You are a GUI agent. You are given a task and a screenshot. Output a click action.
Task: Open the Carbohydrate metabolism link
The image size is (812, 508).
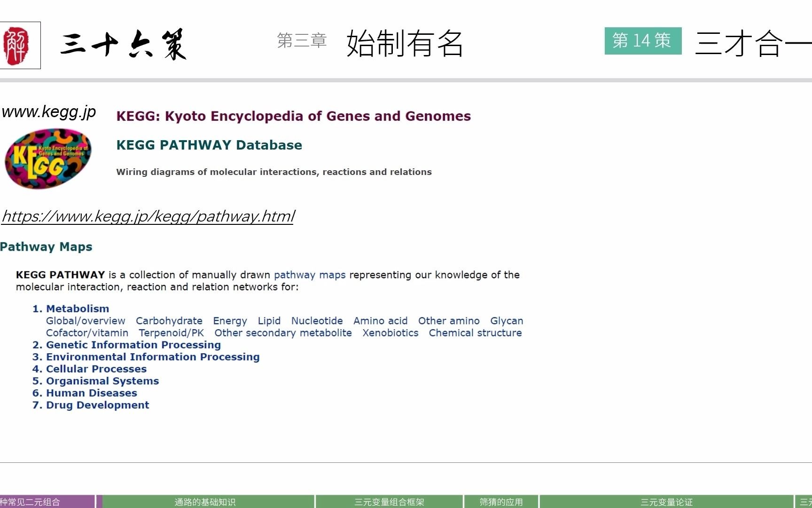(x=169, y=321)
